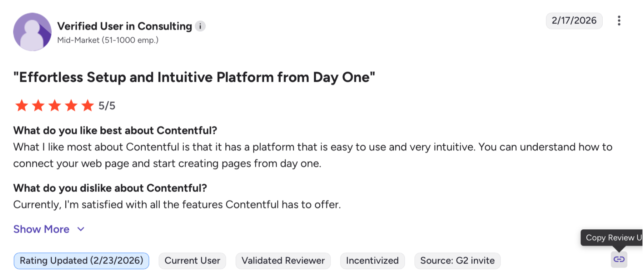
Task: Click the first red rating star
Action: [x=22, y=106]
